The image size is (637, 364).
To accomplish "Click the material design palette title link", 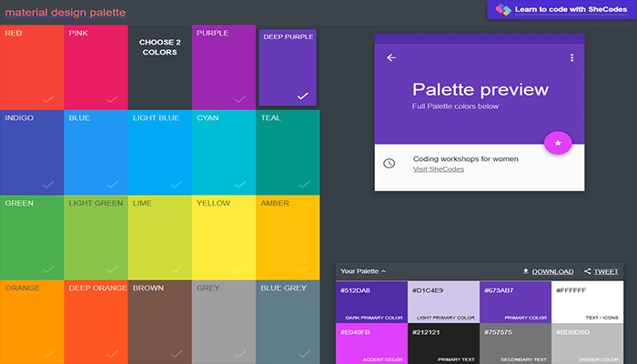I will [x=66, y=12].
